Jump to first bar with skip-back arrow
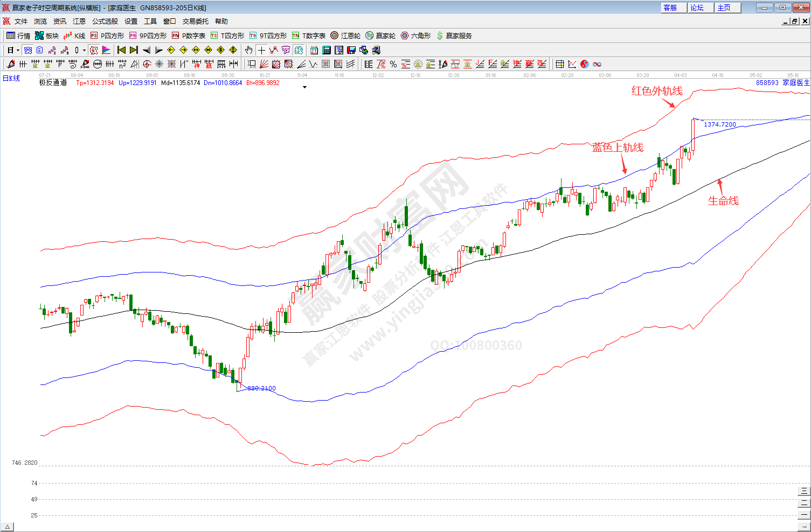Viewport: 811px width, 532px height. [121, 50]
